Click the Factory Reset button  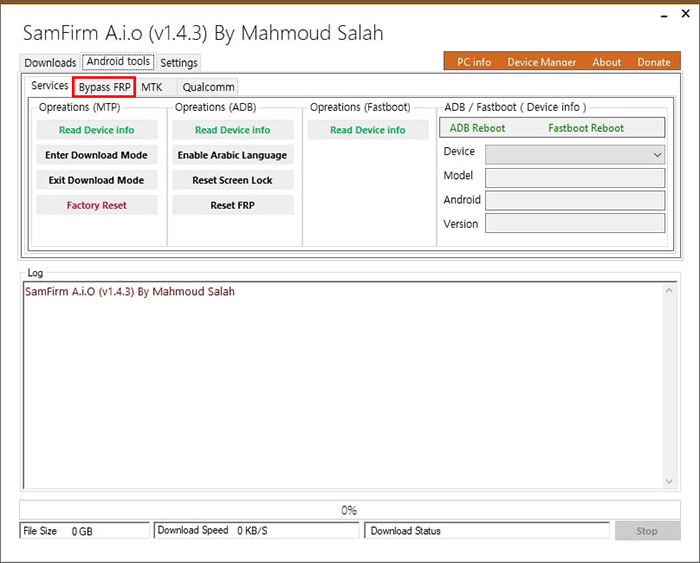[96, 205]
